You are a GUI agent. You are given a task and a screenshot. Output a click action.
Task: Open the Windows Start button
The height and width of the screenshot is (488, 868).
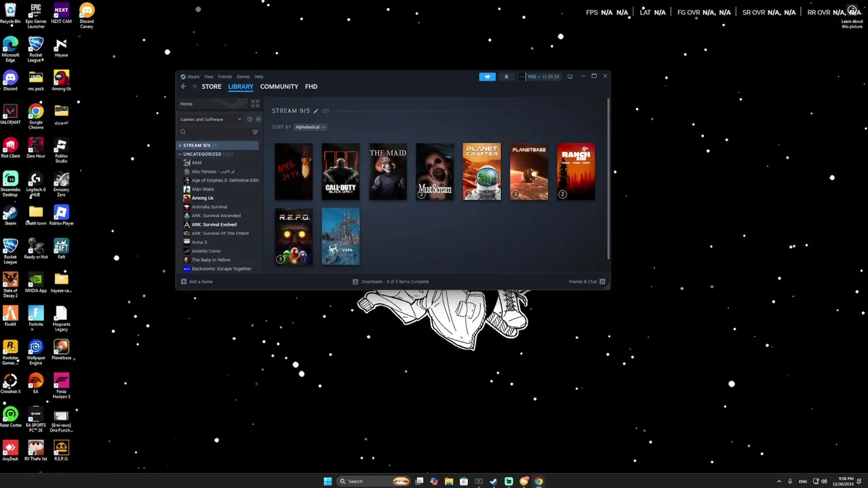[328, 481]
